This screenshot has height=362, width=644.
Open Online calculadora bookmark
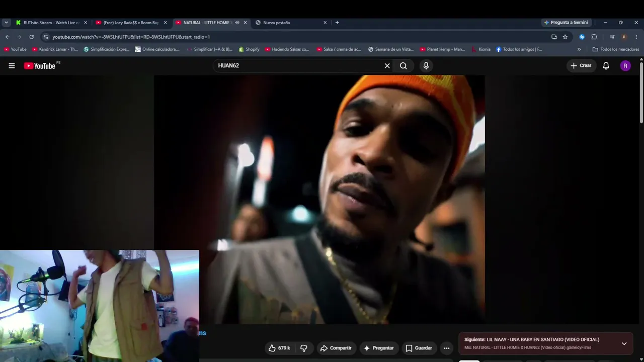tap(157, 49)
